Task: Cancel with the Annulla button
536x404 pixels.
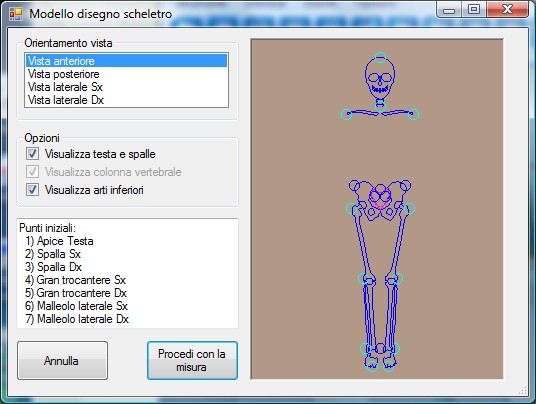Action: (63, 361)
